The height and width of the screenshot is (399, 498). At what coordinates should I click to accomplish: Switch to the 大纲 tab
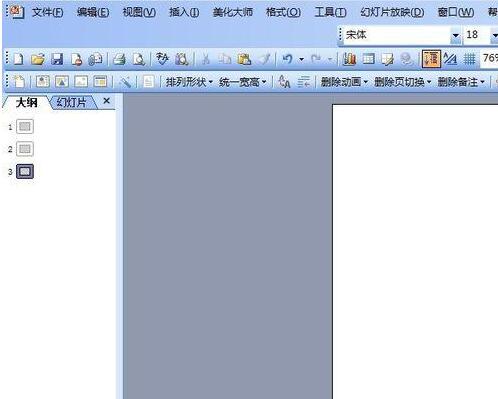(26, 102)
